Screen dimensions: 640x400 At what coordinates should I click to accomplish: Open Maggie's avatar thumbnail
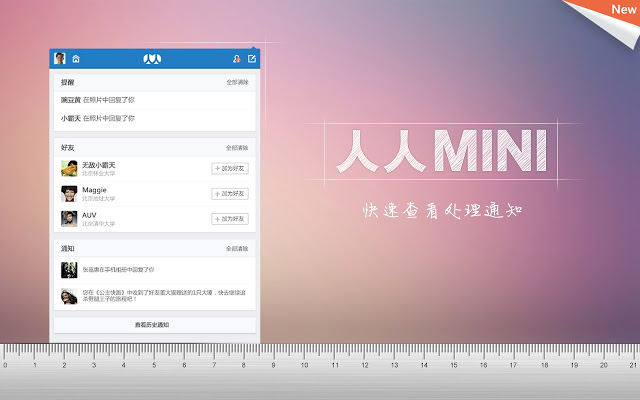click(x=69, y=194)
